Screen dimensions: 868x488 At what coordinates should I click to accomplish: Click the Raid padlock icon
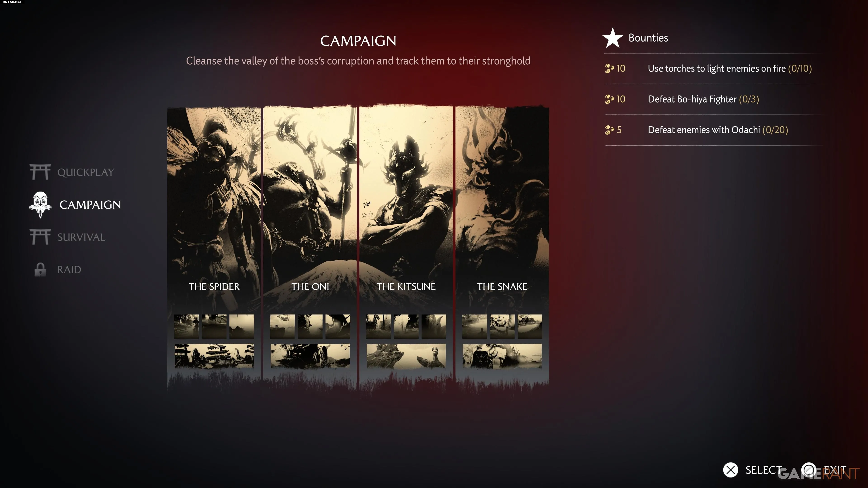(x=40, y=270)
